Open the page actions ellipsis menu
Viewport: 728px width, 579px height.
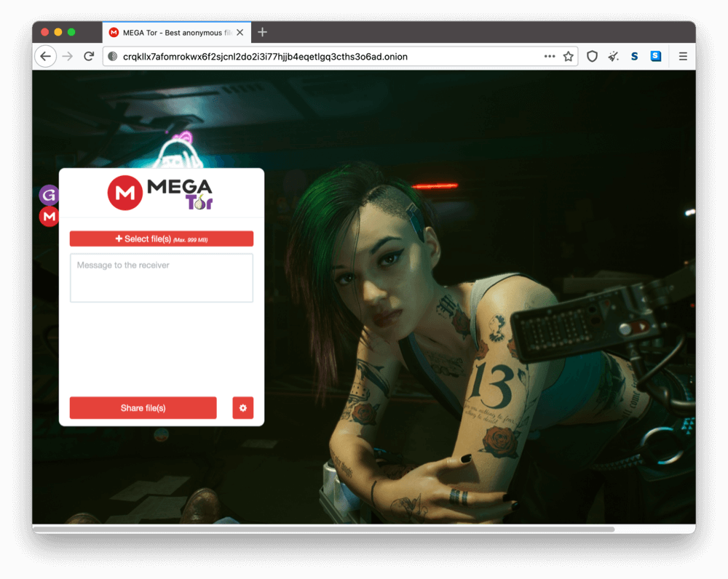(549, 56)
